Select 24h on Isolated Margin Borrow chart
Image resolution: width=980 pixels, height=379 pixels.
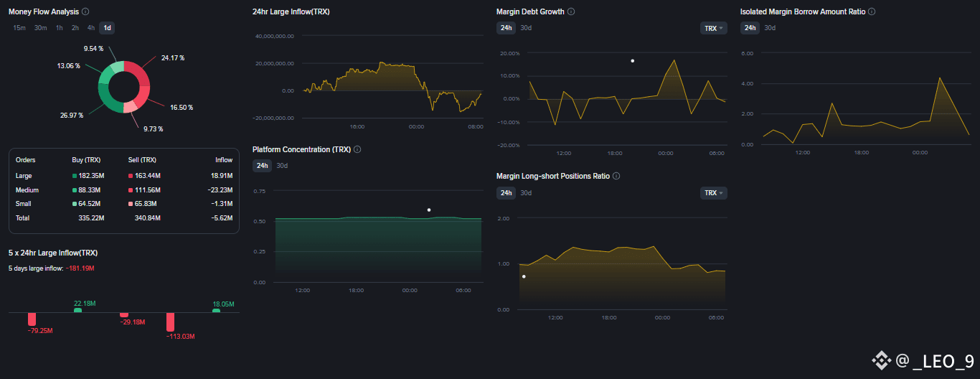[750, 28]
